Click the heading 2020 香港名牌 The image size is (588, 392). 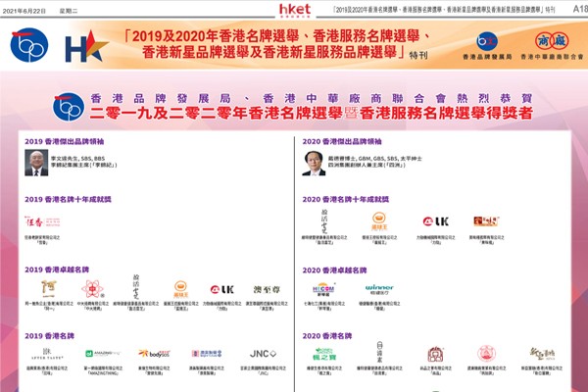pyautogui.click(x=327, y=336)
